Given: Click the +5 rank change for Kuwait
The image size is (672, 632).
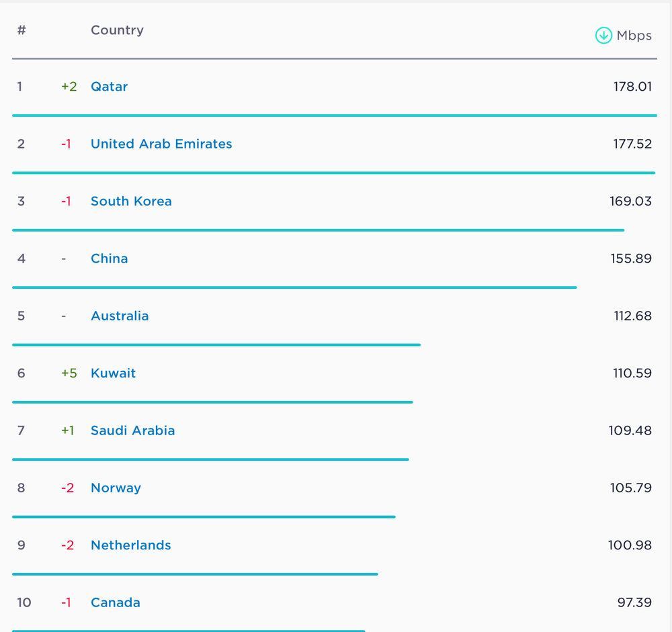Looking at the screenshot, I should coord(69,373).
